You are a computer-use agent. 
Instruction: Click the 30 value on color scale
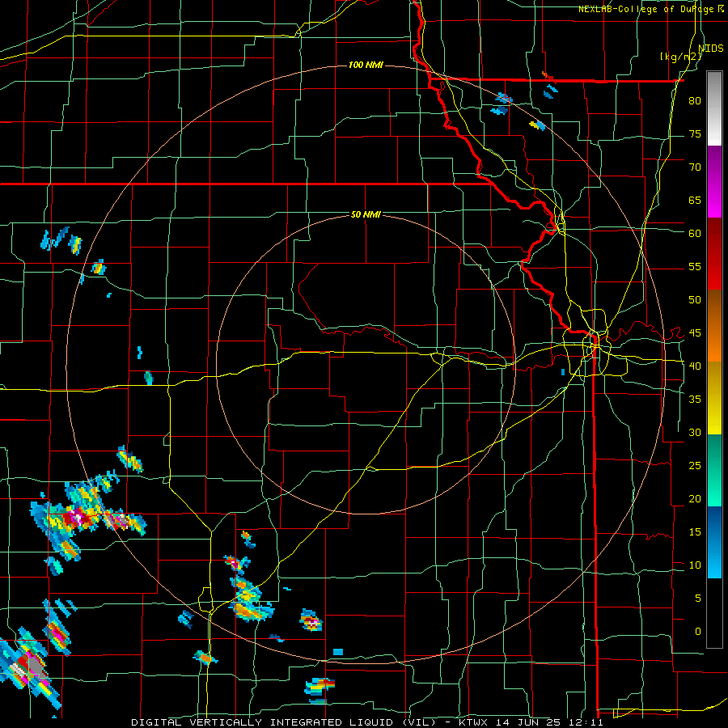[x=695, y=432]
